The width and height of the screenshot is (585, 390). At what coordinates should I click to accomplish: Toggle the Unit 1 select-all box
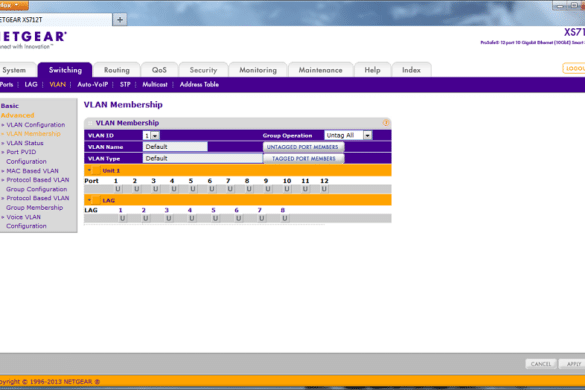coord(96,171)
